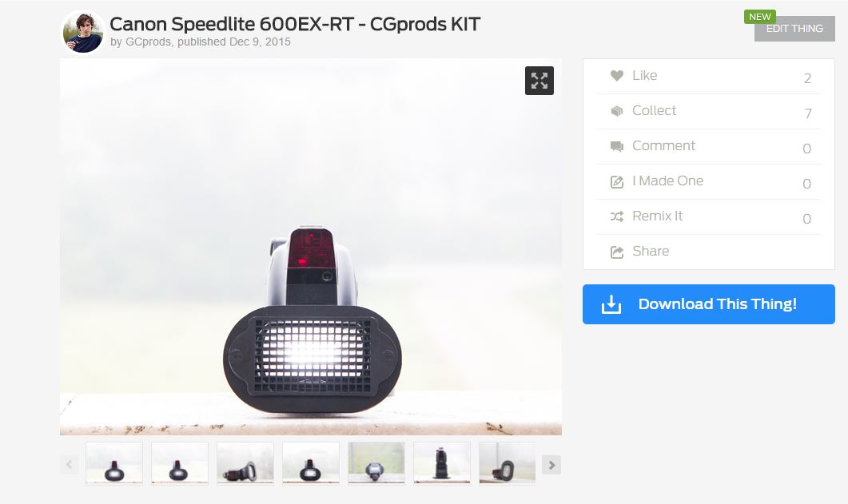Viewport: 848px width, 504px height.
Task: Click the I Made One pencil icon
Action: tap(616, 181)
